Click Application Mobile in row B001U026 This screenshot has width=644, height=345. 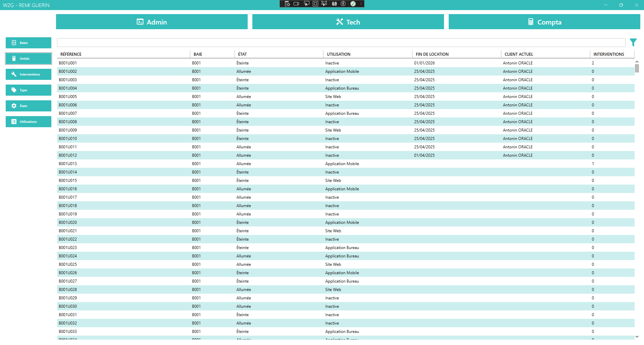click(342, 273)
